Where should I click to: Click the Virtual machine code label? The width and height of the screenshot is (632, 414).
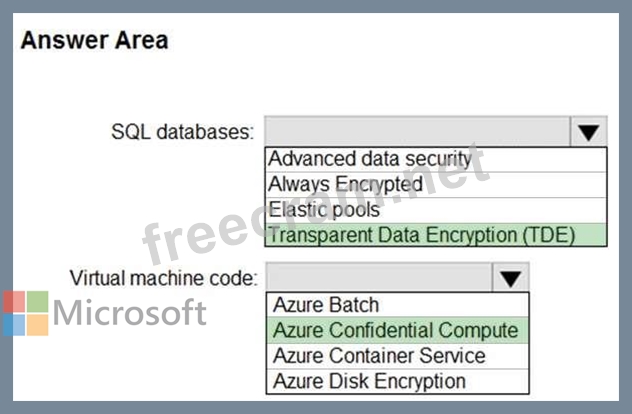click(x=164, y=278)
